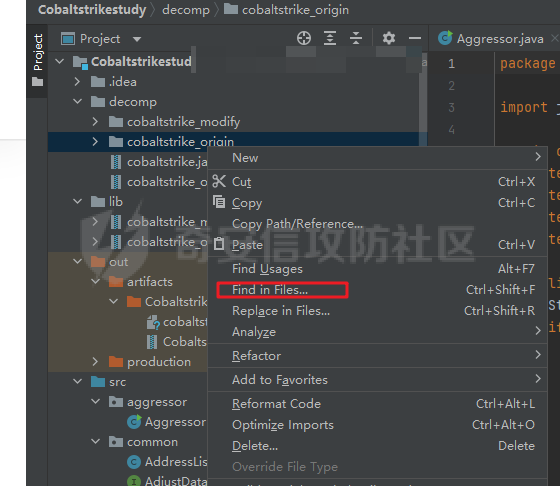
Task: Expand the production folder
Action: click(95, 362)
